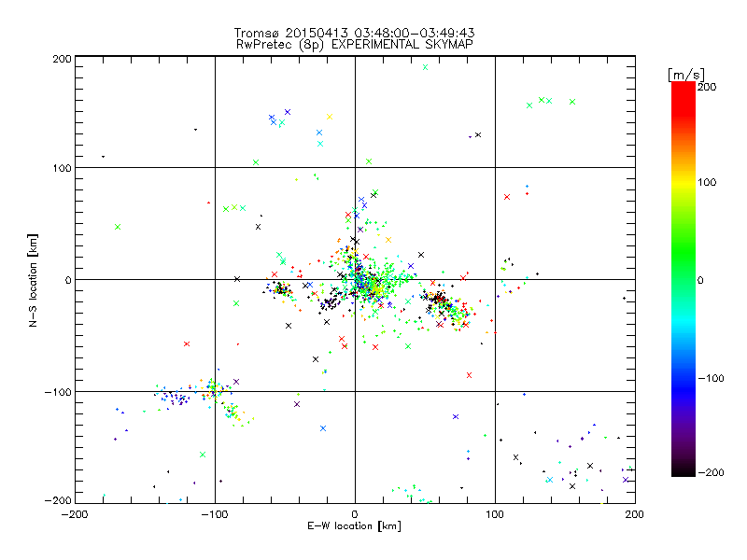Click the red X marker near 81 km east, -85 km south

(470, 375)
